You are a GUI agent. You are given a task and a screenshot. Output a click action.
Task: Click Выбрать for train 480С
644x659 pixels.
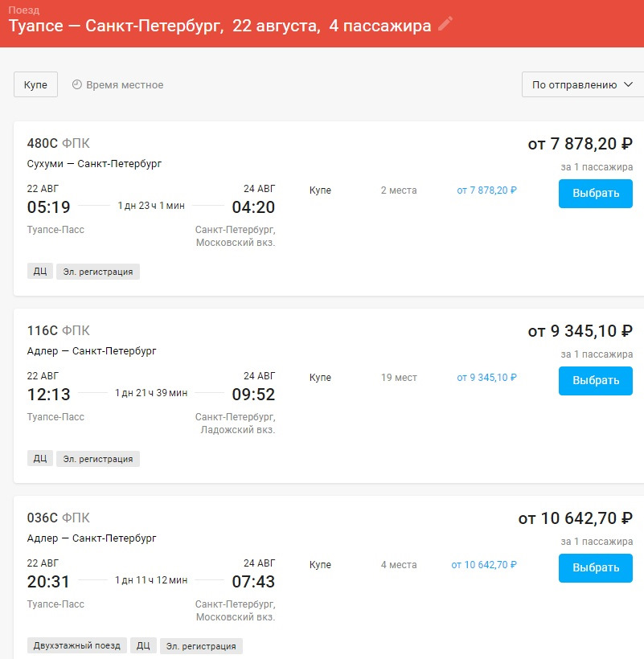(595, 194)
